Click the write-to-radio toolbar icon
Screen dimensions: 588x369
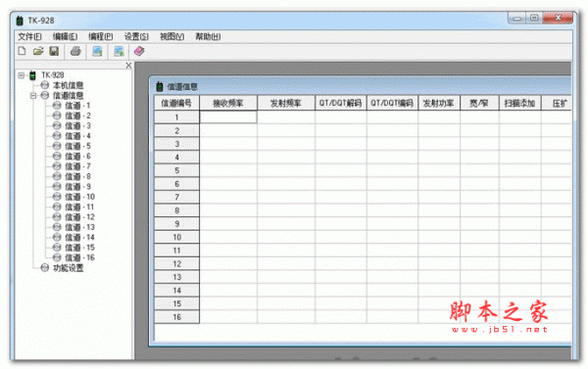[119, 51]
